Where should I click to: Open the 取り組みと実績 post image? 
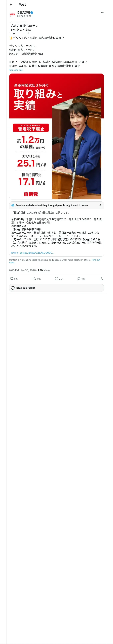56,136
